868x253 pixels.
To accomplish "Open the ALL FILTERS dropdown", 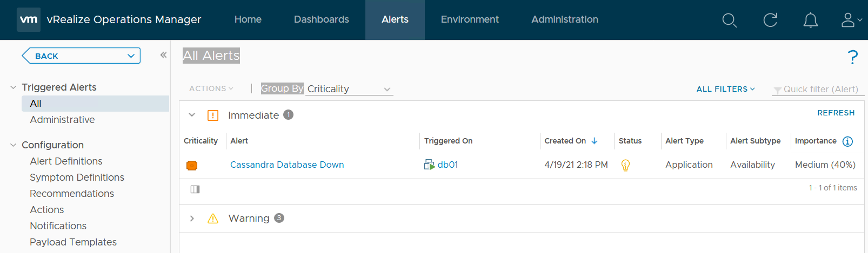I will point(725,89).
